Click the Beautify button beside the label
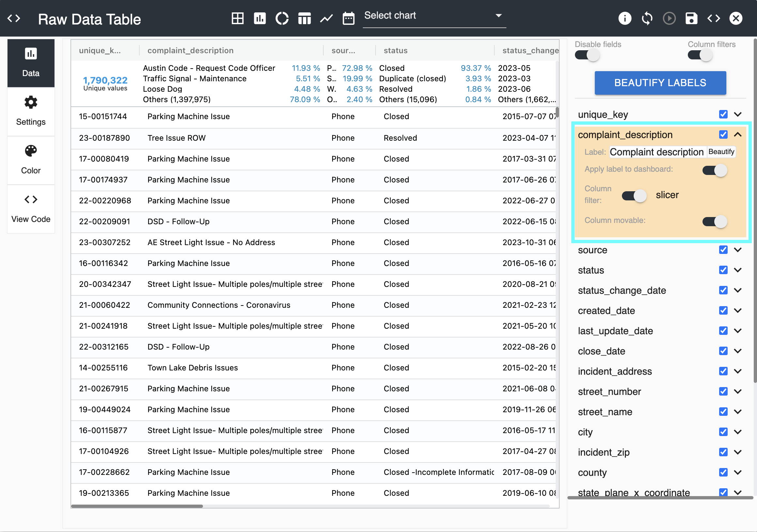The height and width of the screenshot is (532, 757). pyautogui.click(x=721, y=152)
